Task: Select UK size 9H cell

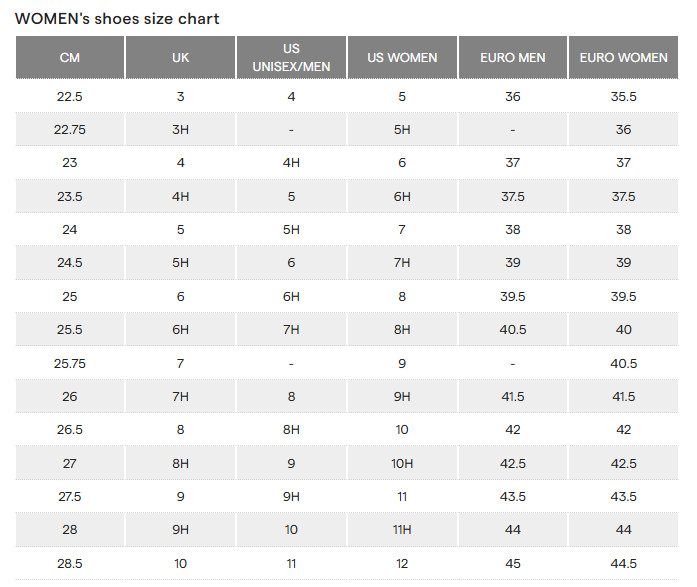Action: pyautogui.click(x=180, y=529)
